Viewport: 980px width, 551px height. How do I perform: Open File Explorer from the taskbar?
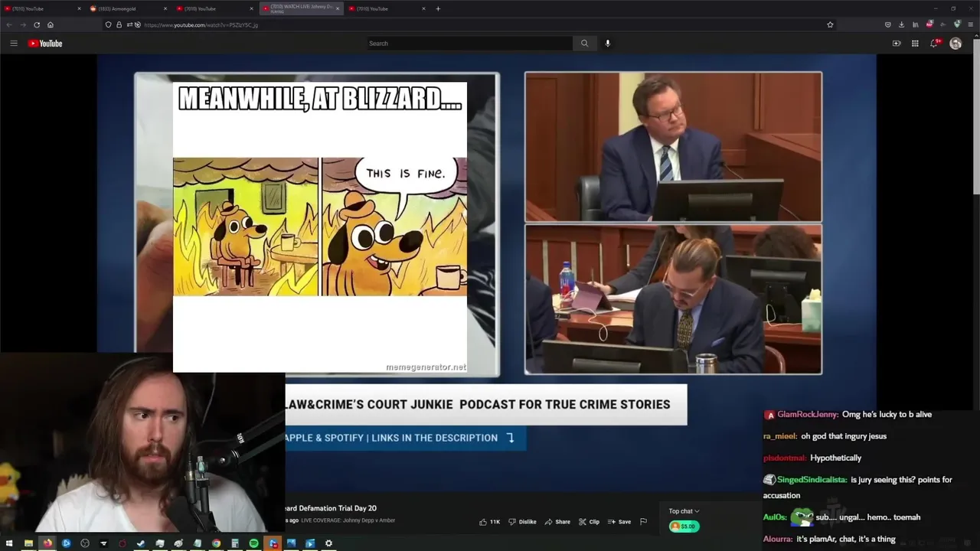tap(28, 543)
